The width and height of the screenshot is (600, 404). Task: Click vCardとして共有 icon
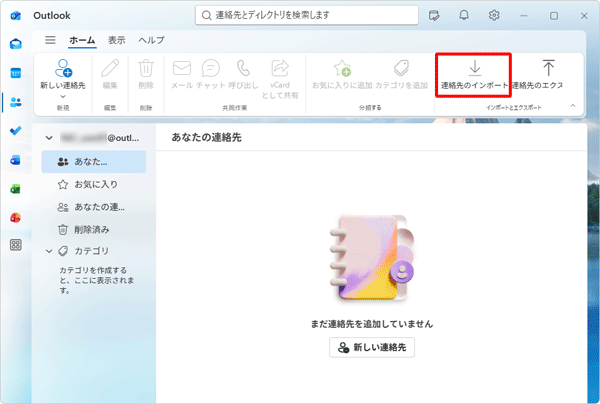280,68
